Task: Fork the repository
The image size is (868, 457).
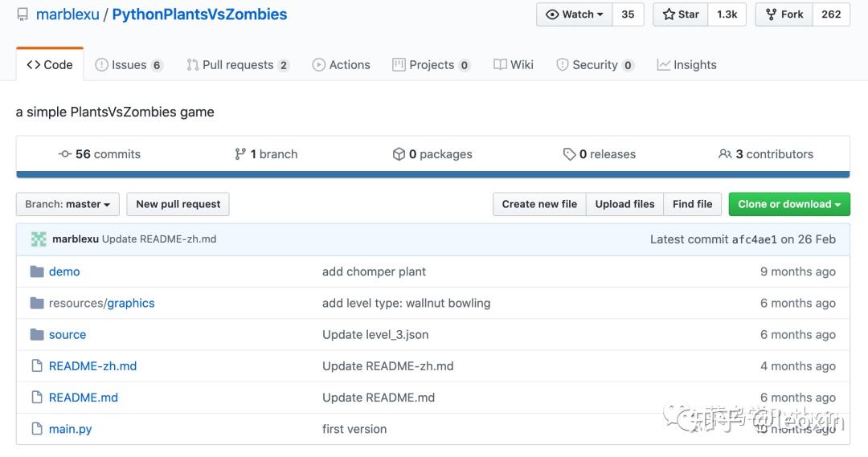Action: (x=784, y=14)
